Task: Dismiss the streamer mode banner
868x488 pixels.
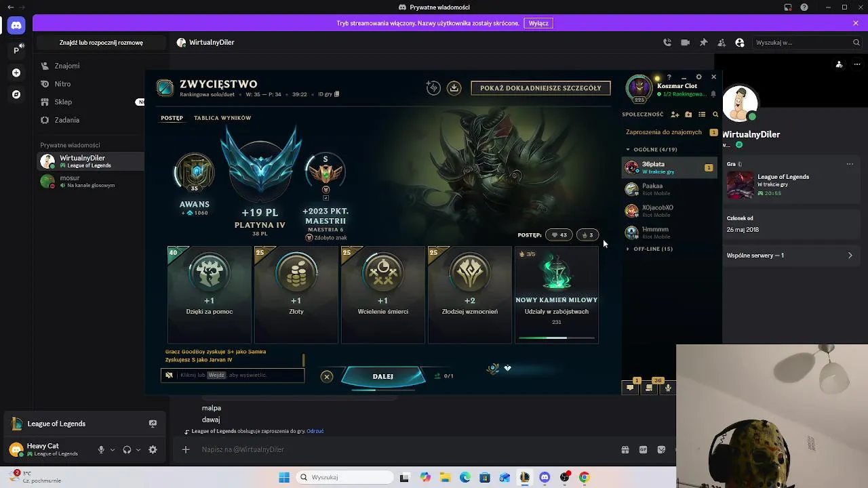Action: (x=856, y=23)
